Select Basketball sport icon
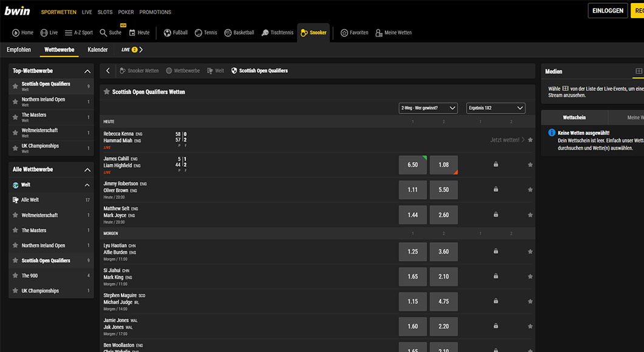This screenshot has width=644, height=352. pyautogui.click(x=228, y=33)
